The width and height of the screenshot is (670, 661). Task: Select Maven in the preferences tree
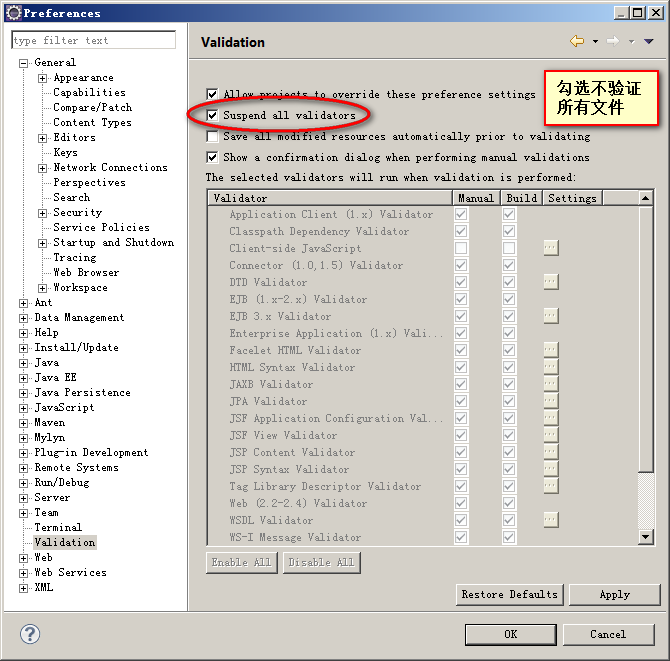(x=50, y=423)
